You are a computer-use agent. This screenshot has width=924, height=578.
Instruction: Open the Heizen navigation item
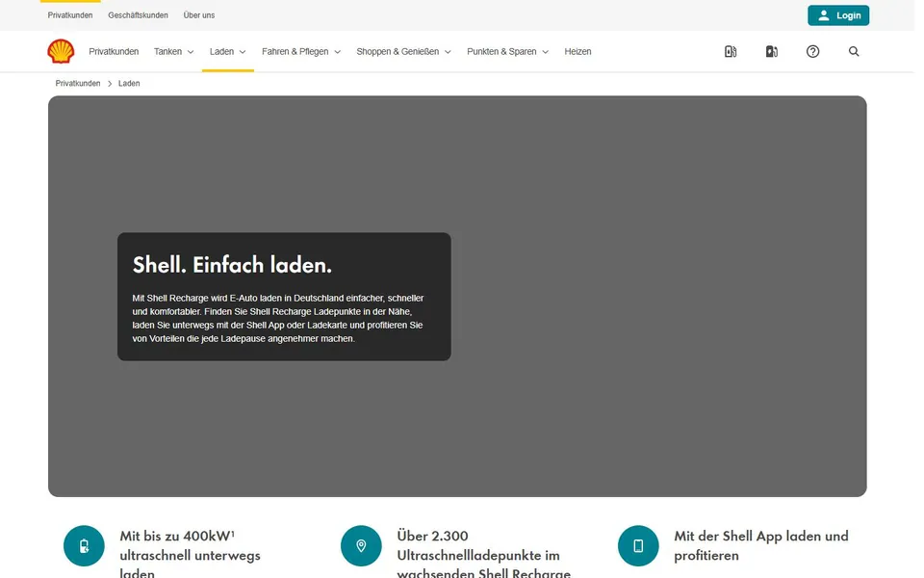pyautogui.click(x=577, y=51)
